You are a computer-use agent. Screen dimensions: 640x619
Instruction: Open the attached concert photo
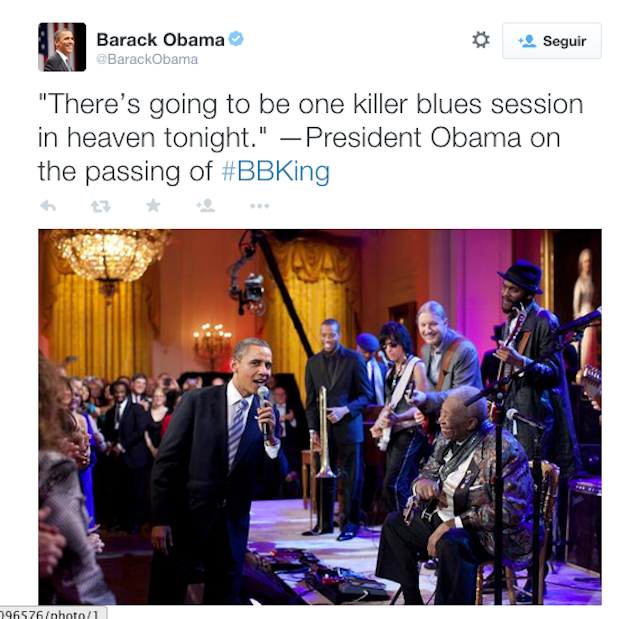coord(320,417)
